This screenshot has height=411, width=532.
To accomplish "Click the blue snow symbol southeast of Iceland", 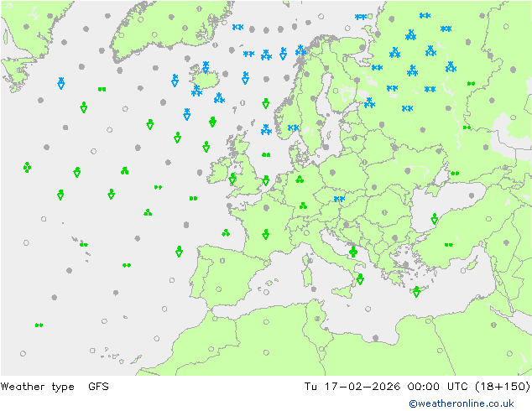I will pos(219,98).
